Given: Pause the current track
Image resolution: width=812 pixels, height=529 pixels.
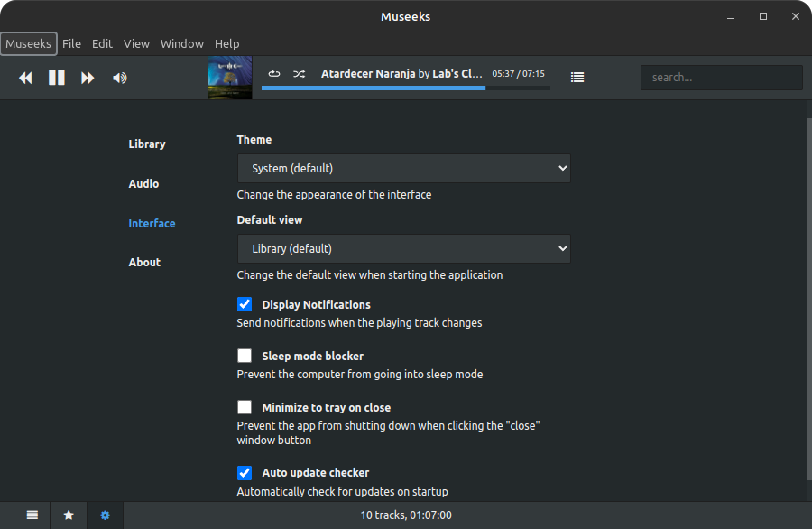Looking at the screenshot, I should tap(57, 78).
